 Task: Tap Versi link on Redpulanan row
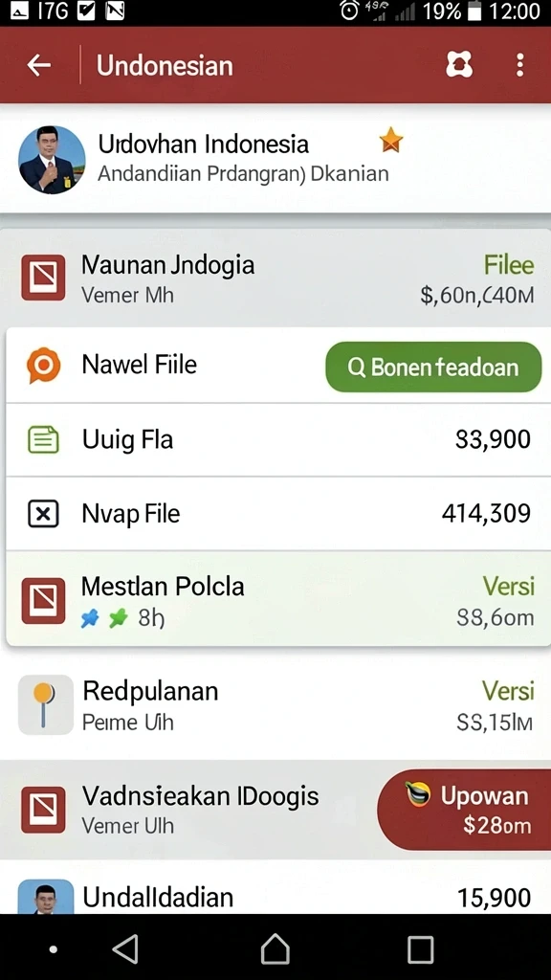point(508,691)
